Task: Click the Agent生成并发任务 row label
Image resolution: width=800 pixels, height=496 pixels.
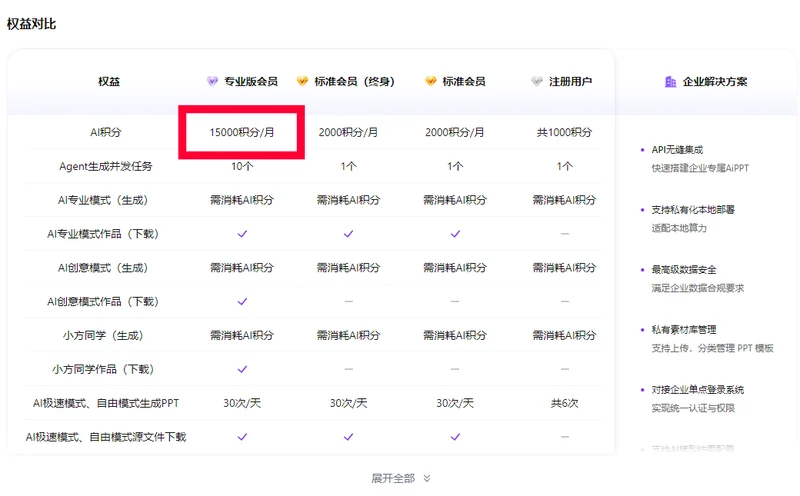Action: click(106, 166)
